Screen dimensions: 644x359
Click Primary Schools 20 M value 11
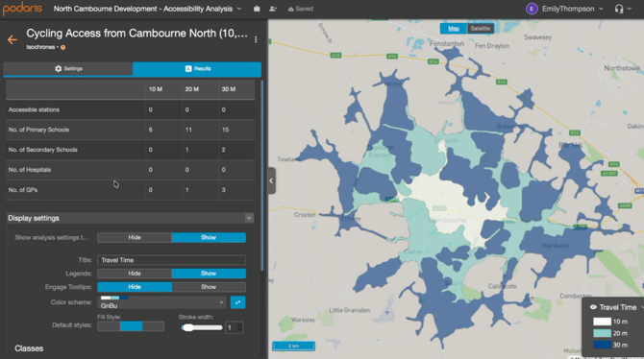point(188,130)
